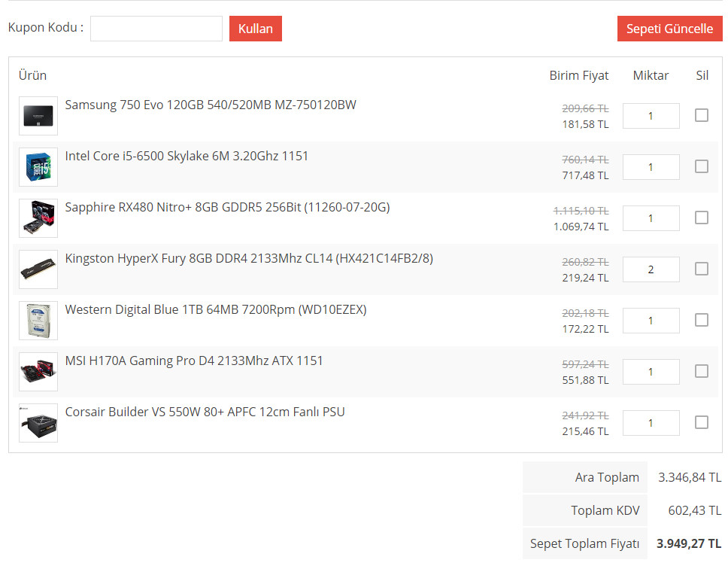The width and height of the screenshot is (728, 569).
Task: Click the Sepet Toplam Fiyatı label
Action: (584, 543)
